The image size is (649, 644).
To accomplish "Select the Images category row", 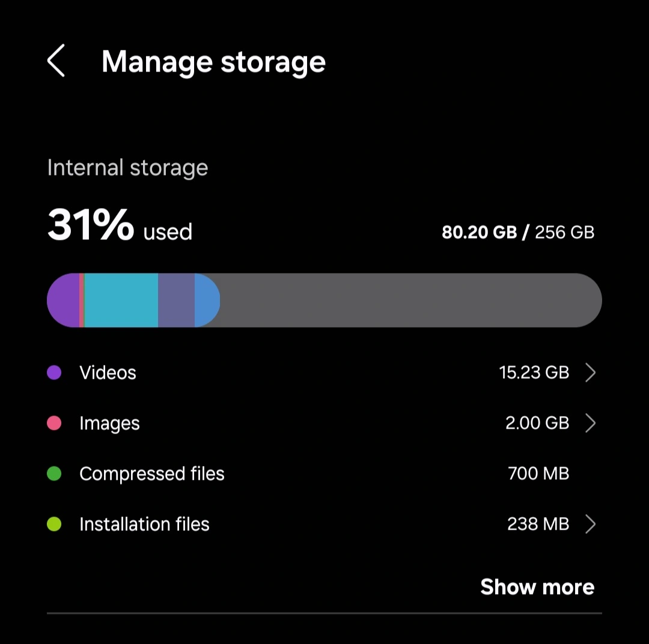I will pos(324,423).
